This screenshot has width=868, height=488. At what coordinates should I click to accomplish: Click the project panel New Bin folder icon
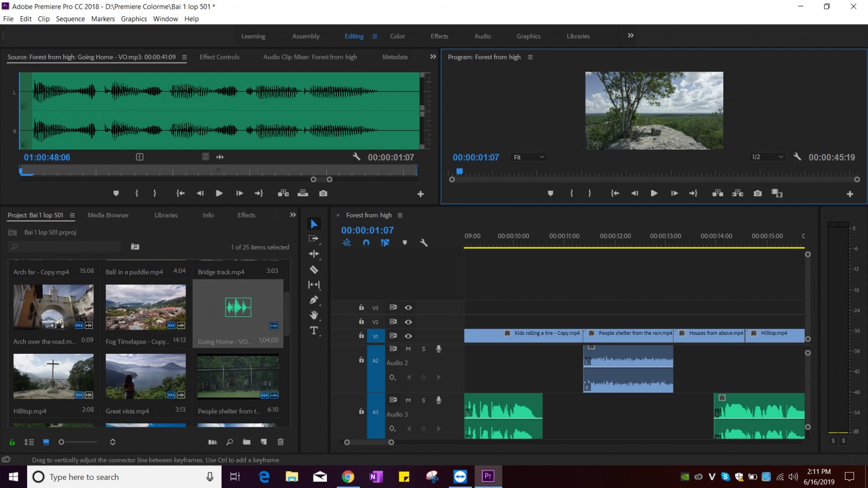(x=247, y=442)
